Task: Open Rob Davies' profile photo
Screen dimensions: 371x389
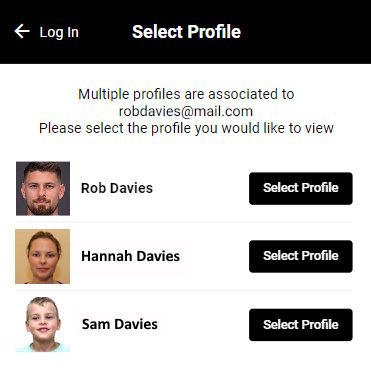Action: tap(43, 188)
